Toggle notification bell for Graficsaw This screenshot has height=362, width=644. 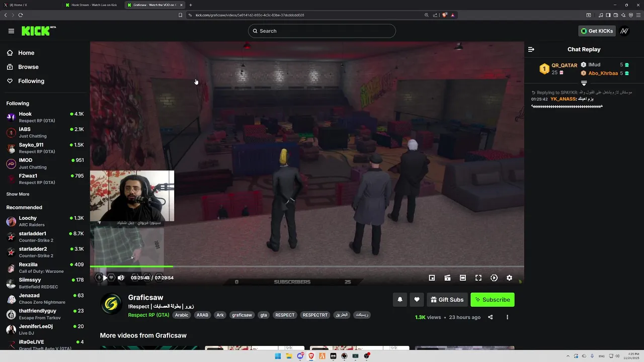click(x=400, y=300)
